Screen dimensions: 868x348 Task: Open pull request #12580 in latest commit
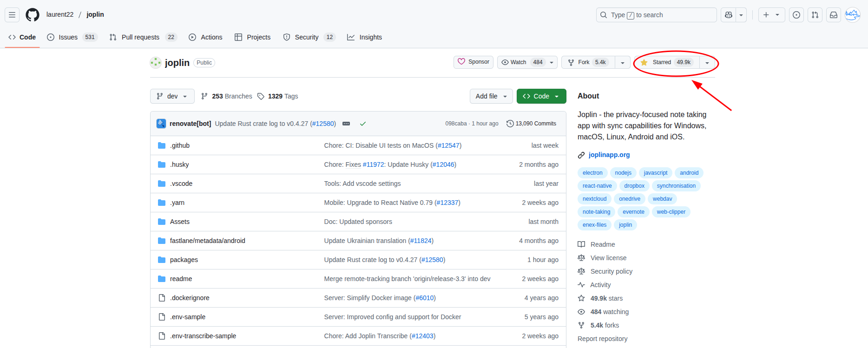click(x=323, y=124)
